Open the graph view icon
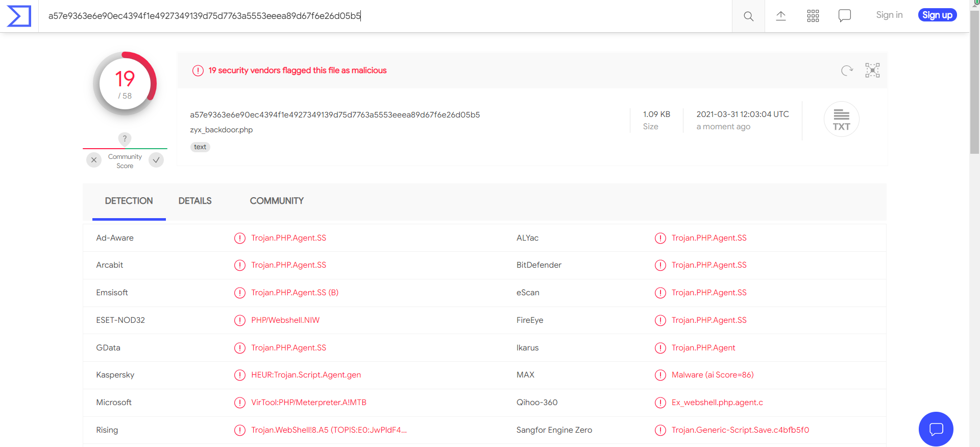 [872, 70]
